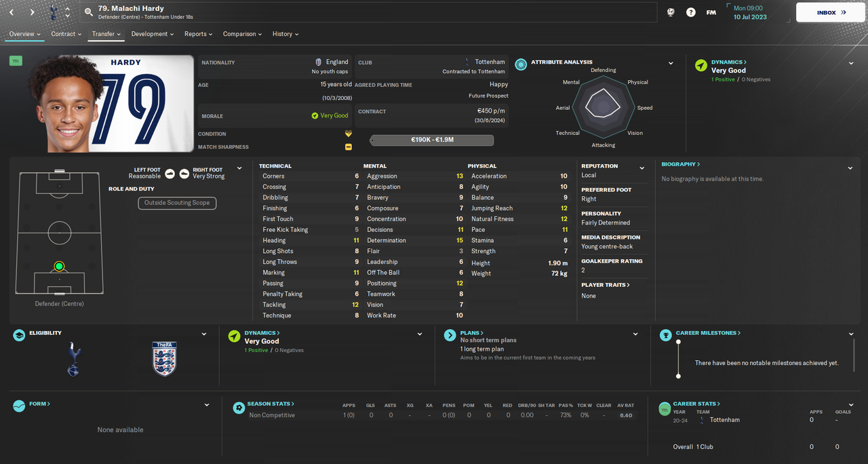Open the Form panel chevron

click(x=207, y=405)
